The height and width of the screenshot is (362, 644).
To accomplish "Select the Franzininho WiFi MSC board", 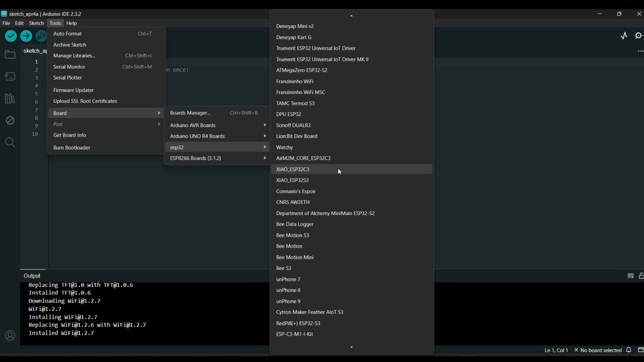I will coord(351,93).
